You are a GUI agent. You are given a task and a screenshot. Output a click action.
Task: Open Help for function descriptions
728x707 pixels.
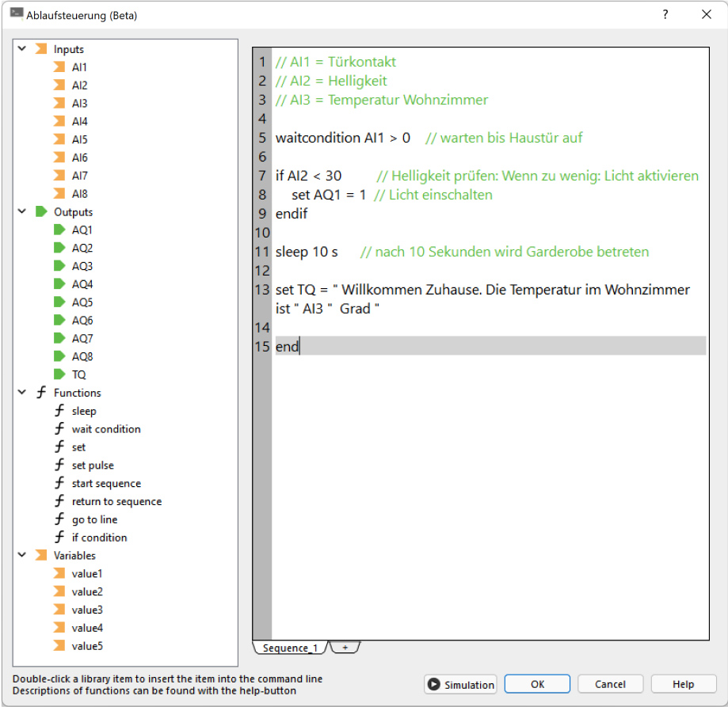pyautogui.click(x=683, y=685)
